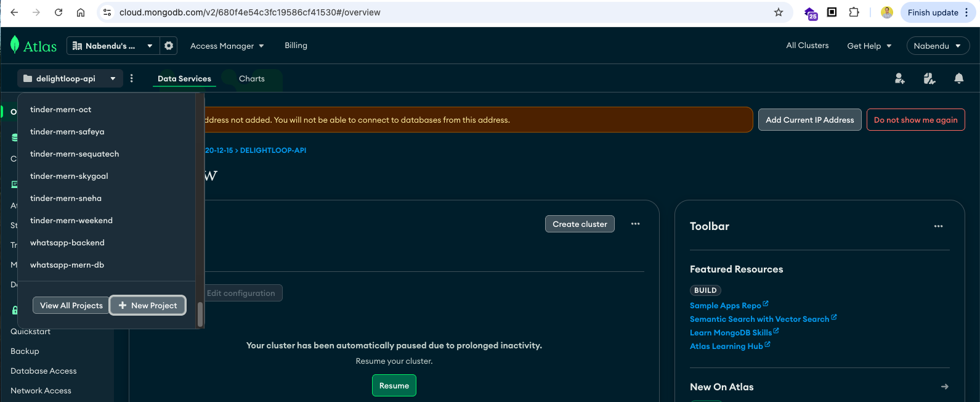Click the Chrome profile avatar
The image size is (980, 402).
click(x=887, y=12)
